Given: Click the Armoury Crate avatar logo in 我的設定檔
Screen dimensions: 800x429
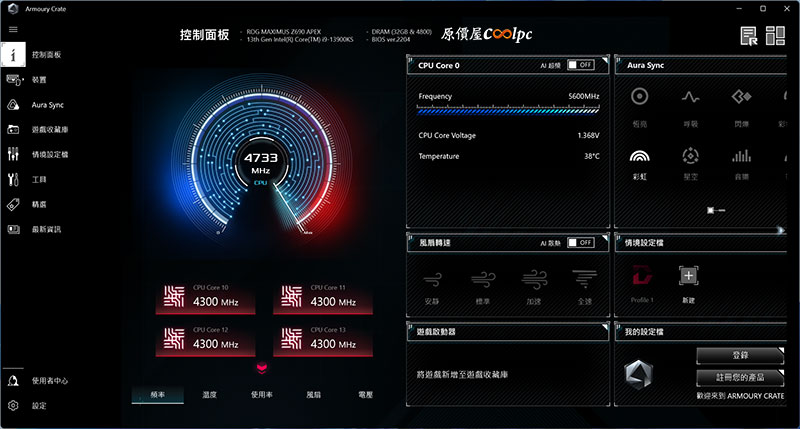Looking at the screenshot, I should point(638,374).
